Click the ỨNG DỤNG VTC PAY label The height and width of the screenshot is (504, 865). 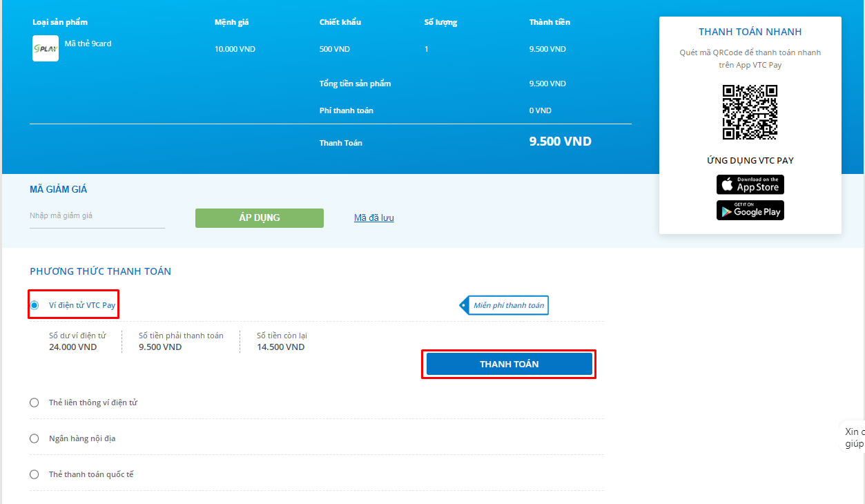click(750, 160)
